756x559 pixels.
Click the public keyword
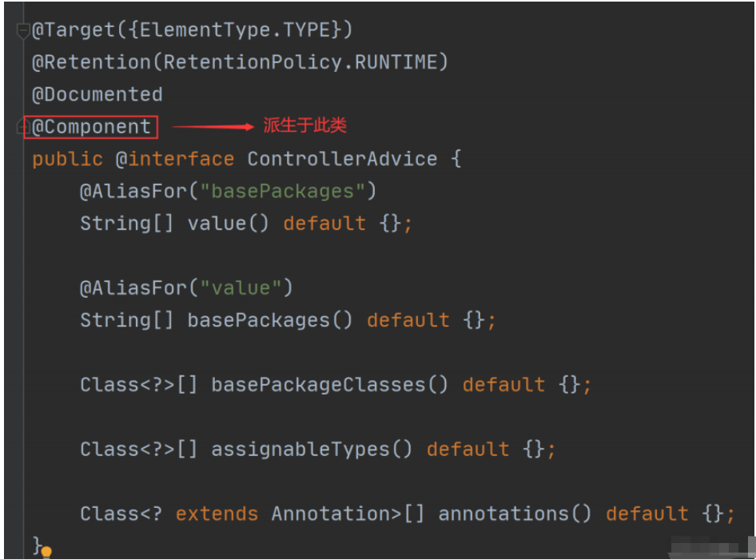coord(67,159)
